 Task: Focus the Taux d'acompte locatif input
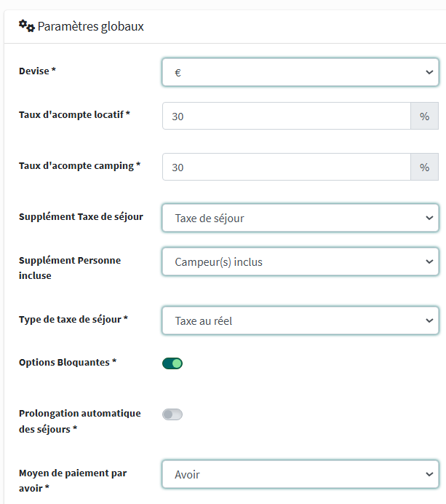(287, 116)
